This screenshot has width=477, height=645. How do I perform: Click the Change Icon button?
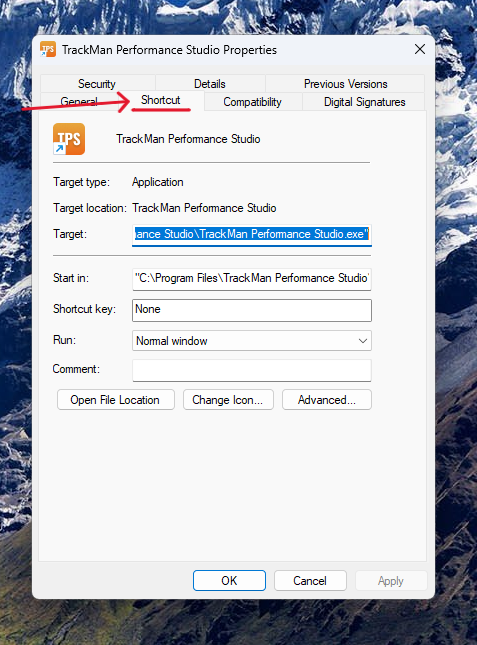click(228, 400)
